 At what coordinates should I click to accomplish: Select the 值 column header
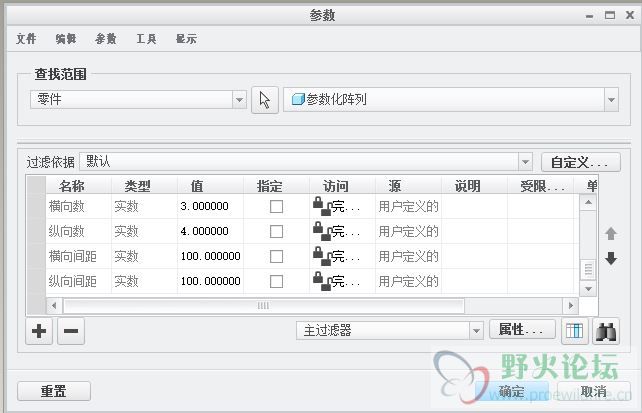click(x=210, y=186)
